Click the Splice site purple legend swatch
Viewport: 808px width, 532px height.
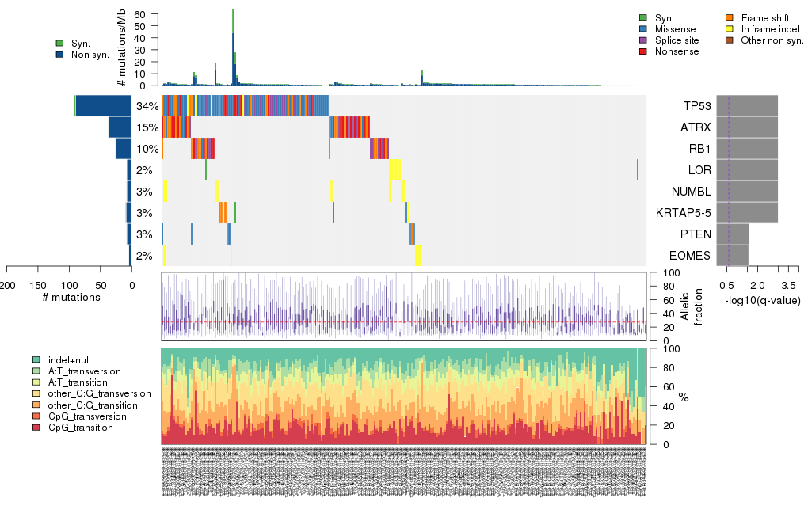(x=642, y=40)
